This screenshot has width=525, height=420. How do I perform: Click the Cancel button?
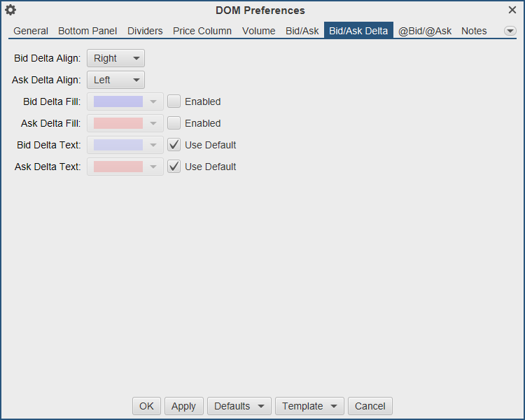(370, 406)
